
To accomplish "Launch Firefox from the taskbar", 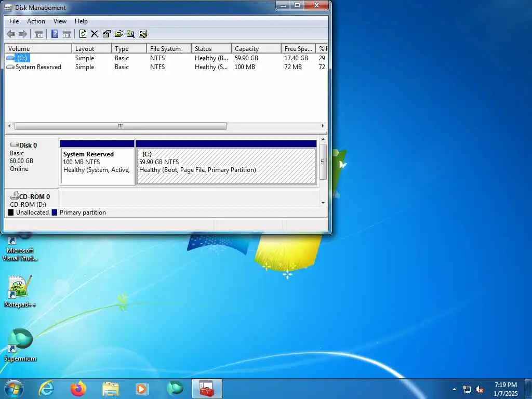I will [x=78, y=389].
